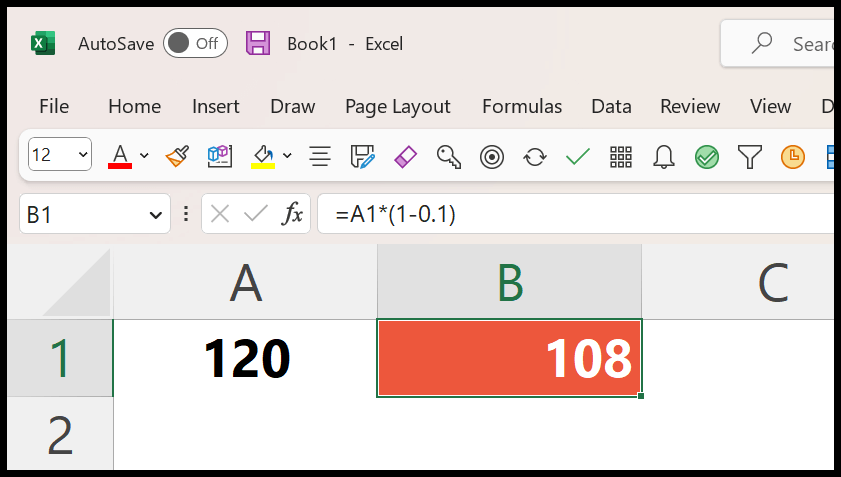Open the Review tab

[690, 106]
